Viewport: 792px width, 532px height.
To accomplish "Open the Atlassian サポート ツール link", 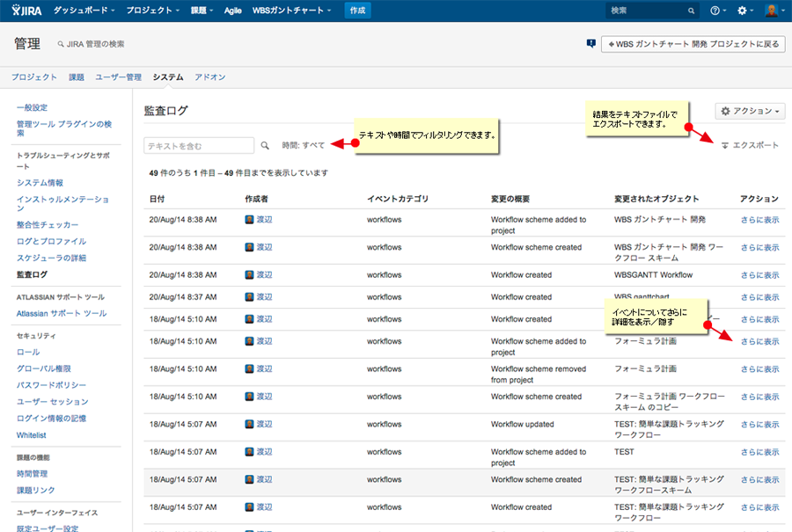I will coord(62,313).
